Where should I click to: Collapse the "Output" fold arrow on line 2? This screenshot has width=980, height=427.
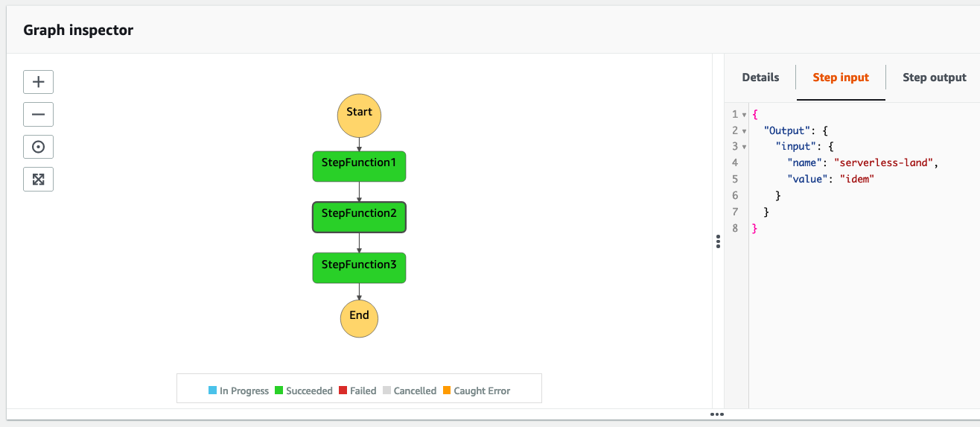point(744,131)
